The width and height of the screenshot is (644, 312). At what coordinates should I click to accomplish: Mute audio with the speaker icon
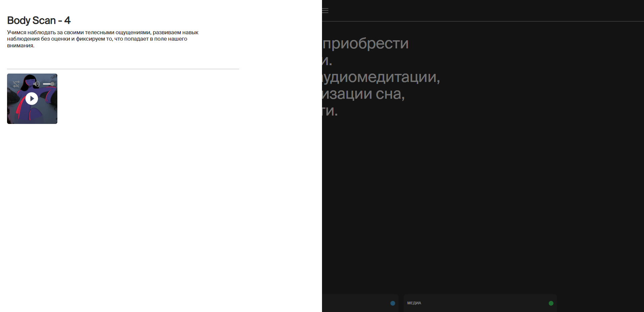[x=37, y=84]
